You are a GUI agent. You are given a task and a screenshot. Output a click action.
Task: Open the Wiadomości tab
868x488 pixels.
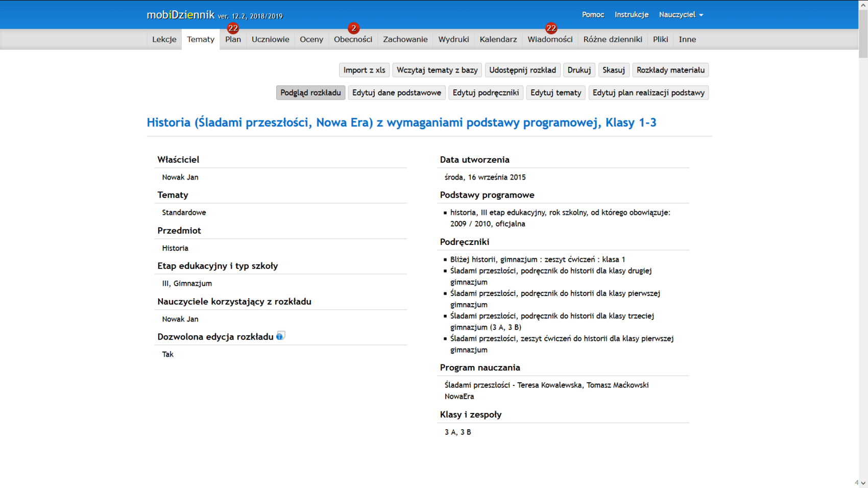550,39
